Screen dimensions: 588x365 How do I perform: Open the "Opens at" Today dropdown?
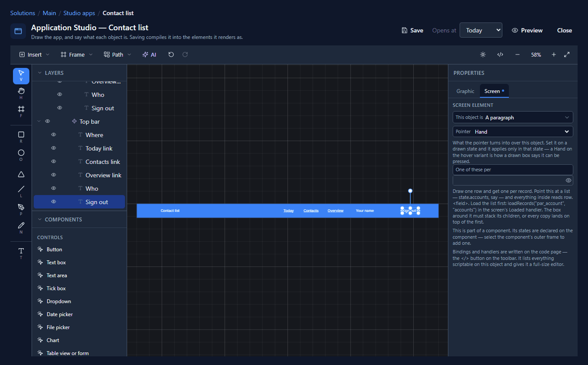[481, 30]
